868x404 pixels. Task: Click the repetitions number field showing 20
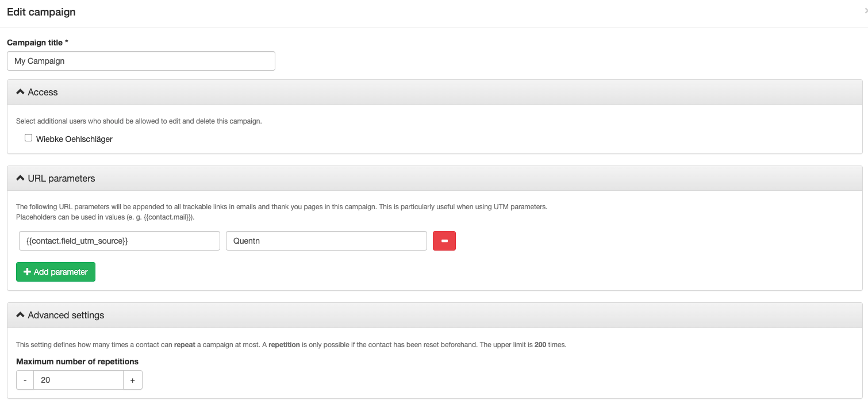[78, 380]
